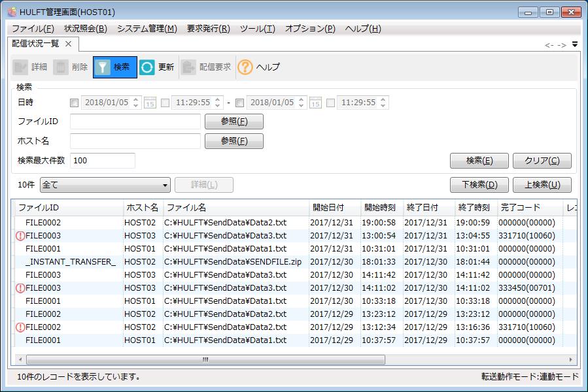This screenshot has height=392, width=588.
Task: Click the 削除 trash toolbar icon
Action: [x=61, y=67]
